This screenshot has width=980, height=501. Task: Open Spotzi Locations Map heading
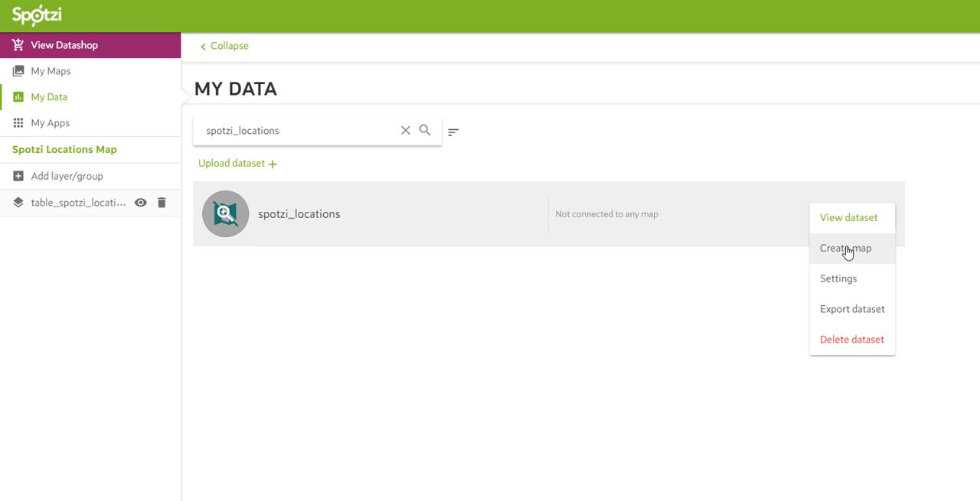64,149
